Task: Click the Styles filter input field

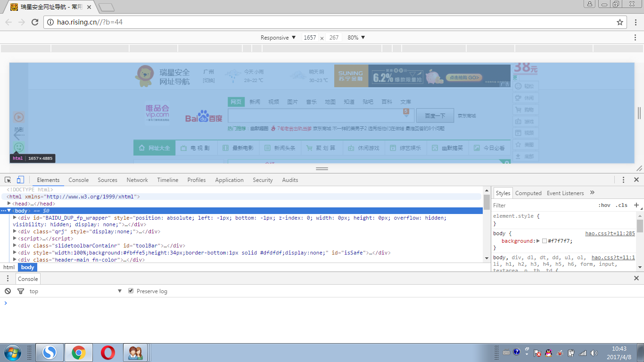Action: point(543,206)
